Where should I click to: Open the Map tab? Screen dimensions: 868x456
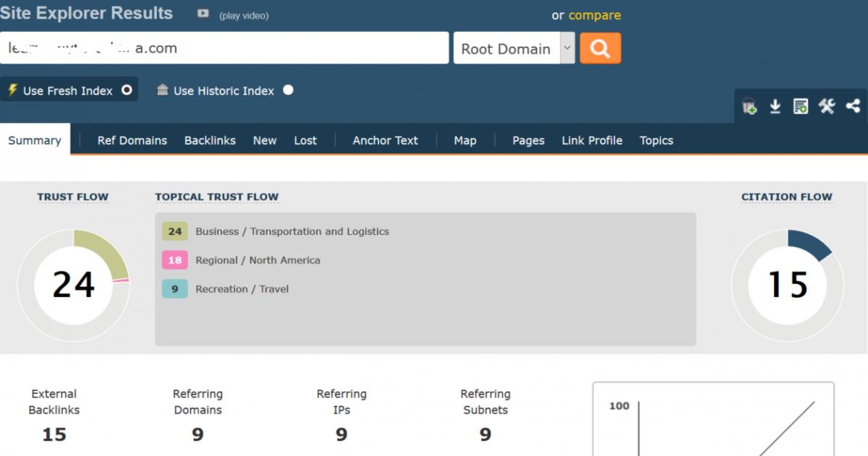[465, 140]
